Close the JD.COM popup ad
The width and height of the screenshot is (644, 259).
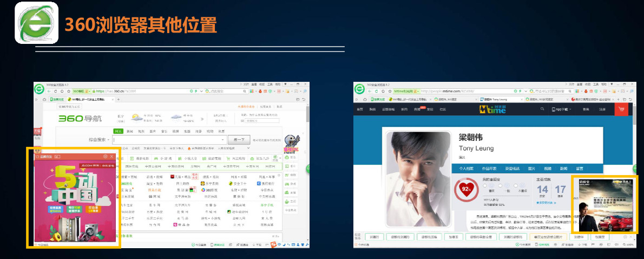point(111,156)
